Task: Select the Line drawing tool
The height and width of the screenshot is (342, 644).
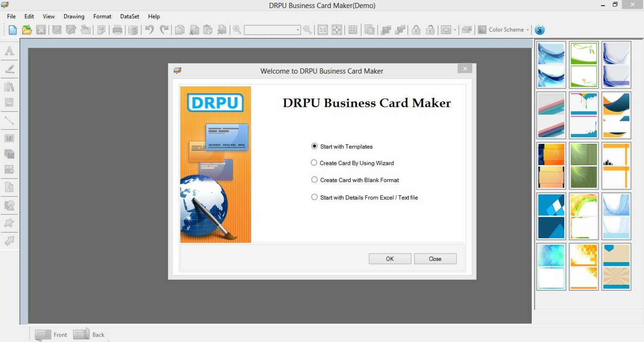Action: click(9, 121)
